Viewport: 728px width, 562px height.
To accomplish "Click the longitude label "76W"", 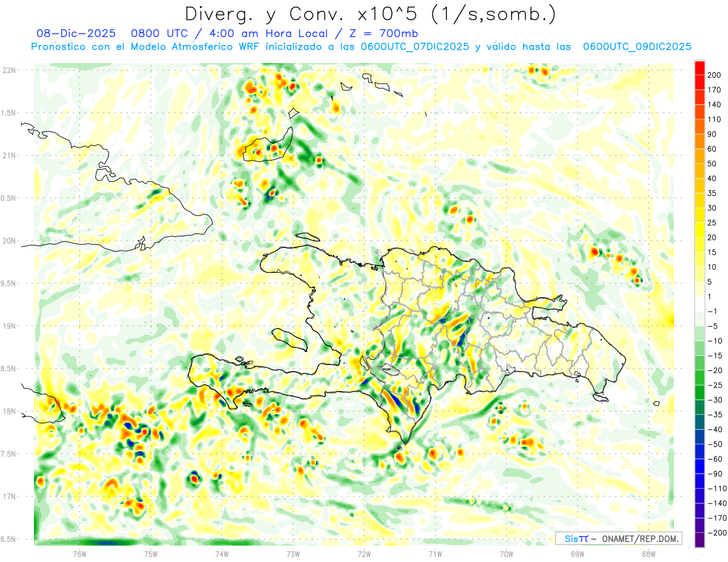I will point(80,554).
